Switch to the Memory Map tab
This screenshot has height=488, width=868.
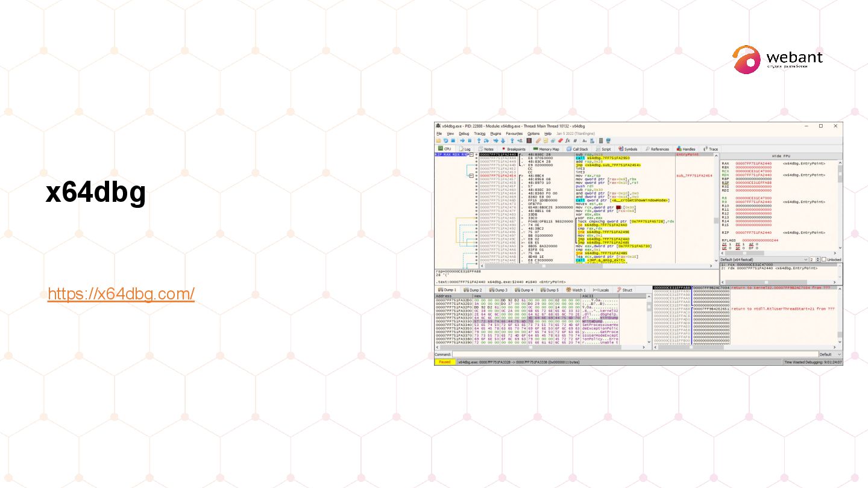[x=546, y=149]
